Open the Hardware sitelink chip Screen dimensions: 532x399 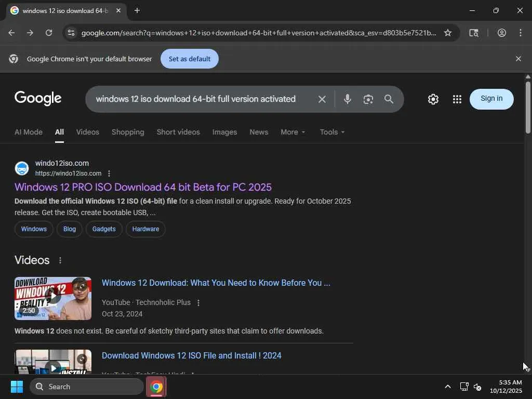145,229
